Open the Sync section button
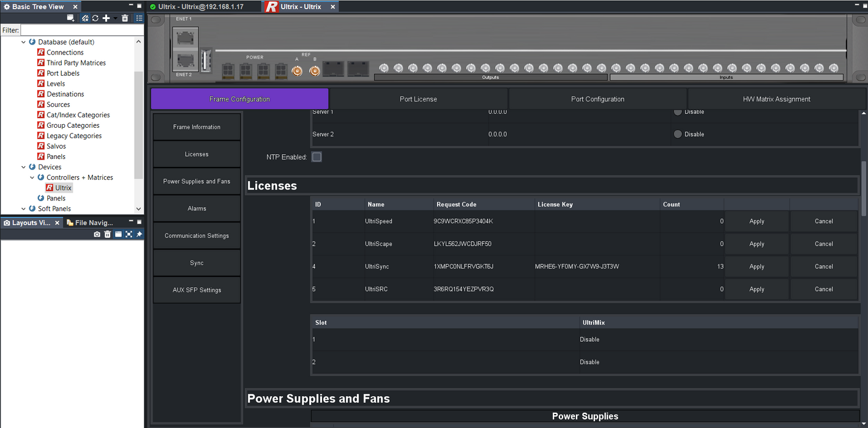The image size is (868, 428). [196, 263]
